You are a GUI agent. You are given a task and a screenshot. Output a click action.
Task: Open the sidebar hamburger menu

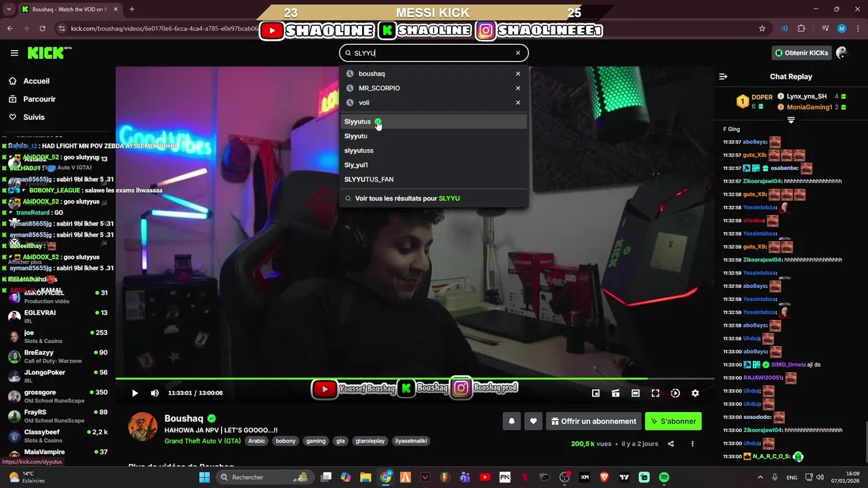(14, 53)
